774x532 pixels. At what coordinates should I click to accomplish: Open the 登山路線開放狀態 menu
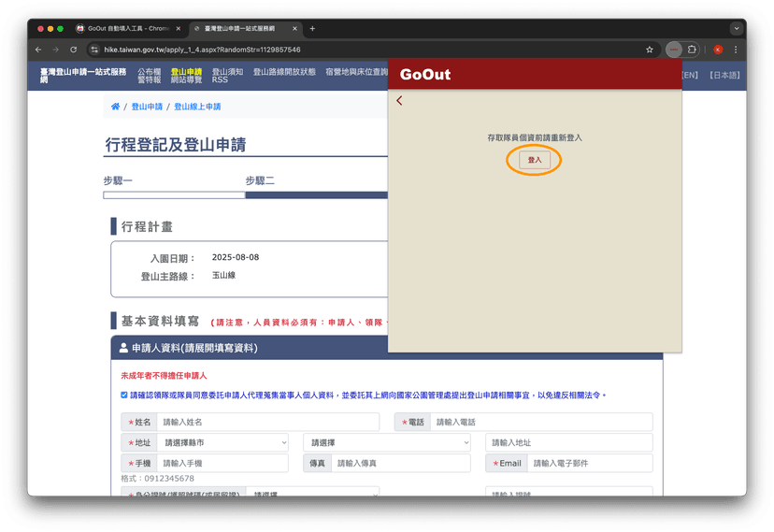[x=284, y=72]
